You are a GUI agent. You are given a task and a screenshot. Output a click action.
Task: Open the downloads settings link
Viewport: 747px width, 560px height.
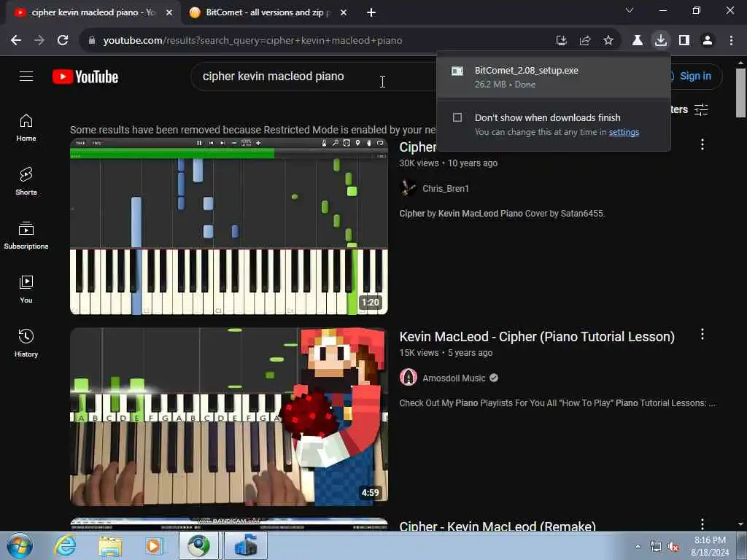[x=624, y=132]
